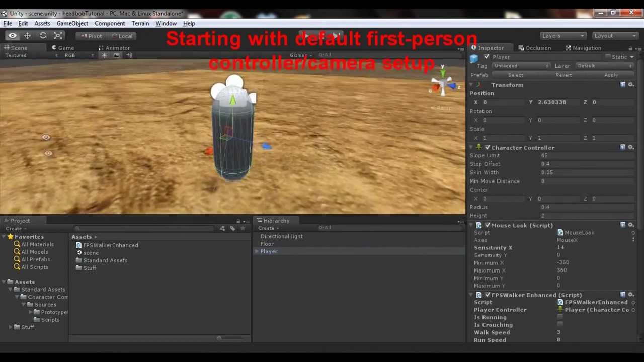
Task: Search by type icon in Project
Action: [222, 229]
